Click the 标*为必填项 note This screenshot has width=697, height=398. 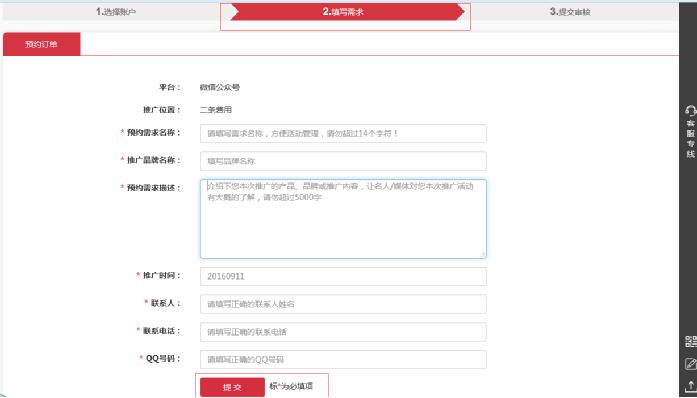click(x=291, y=386)
